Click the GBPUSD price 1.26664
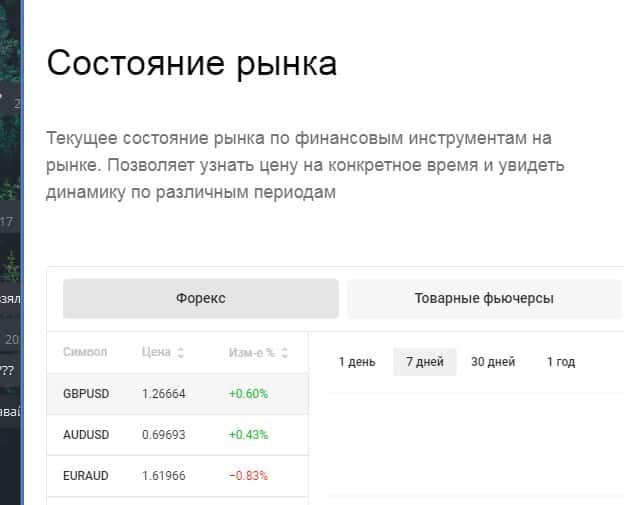624x505 pixels. tap(164, 393)
